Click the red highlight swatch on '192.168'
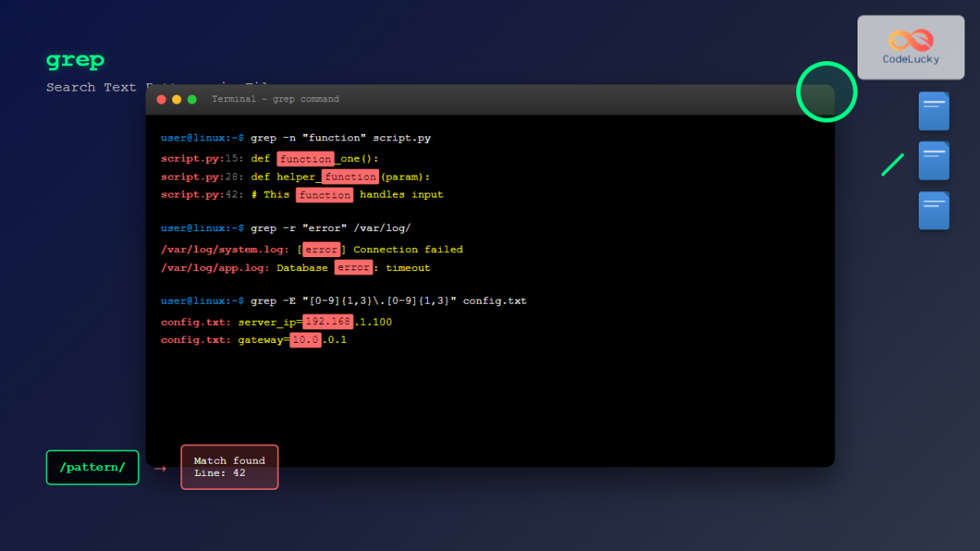Screen dimensions: 980x551 coord(327,322)
